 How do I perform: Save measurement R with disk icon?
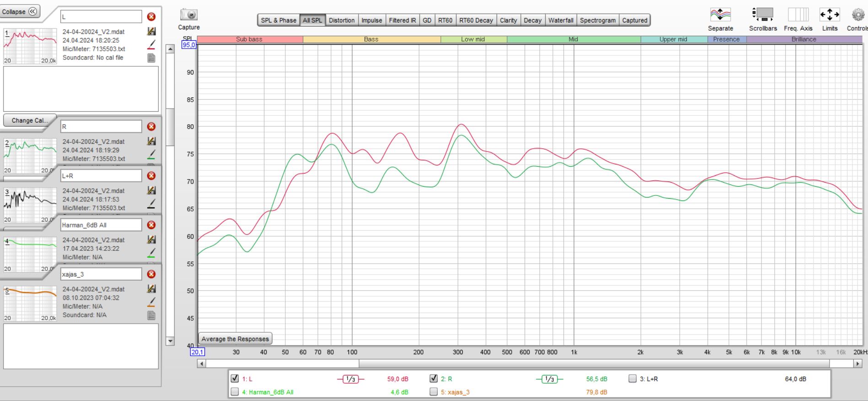click(151, 141)
